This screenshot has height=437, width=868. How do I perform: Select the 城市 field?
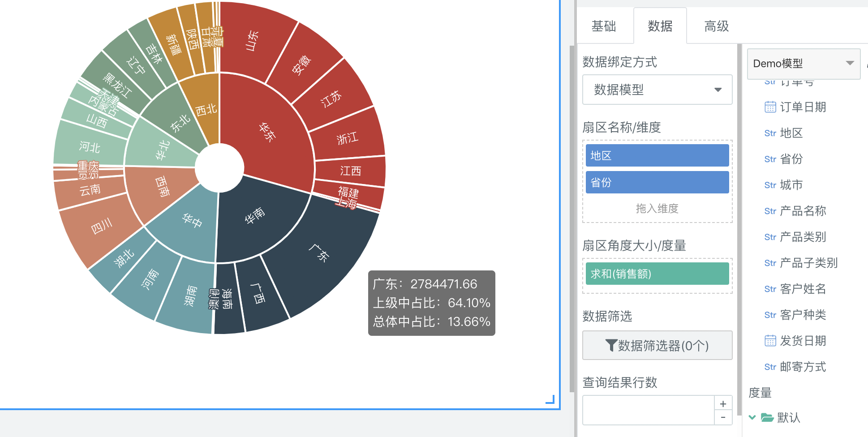pyautogui.click(x=791, y=185)
